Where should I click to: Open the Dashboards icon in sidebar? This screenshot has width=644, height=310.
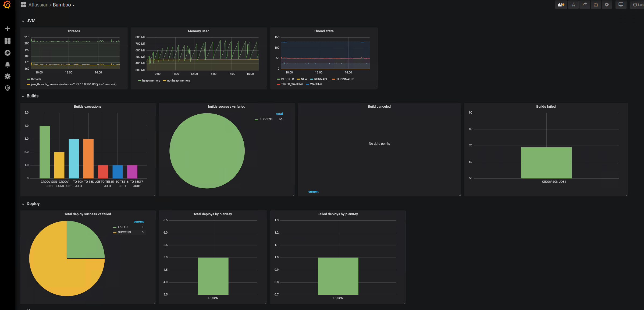pyautogui.click(x=8, y=41)
